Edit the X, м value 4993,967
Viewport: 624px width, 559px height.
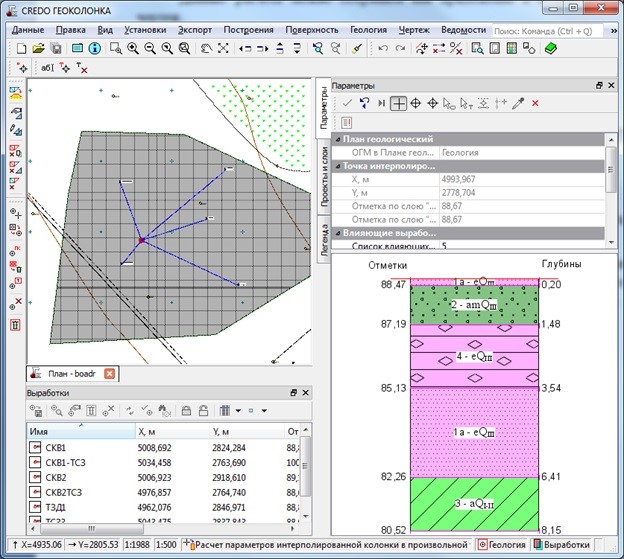click(522, 179)
